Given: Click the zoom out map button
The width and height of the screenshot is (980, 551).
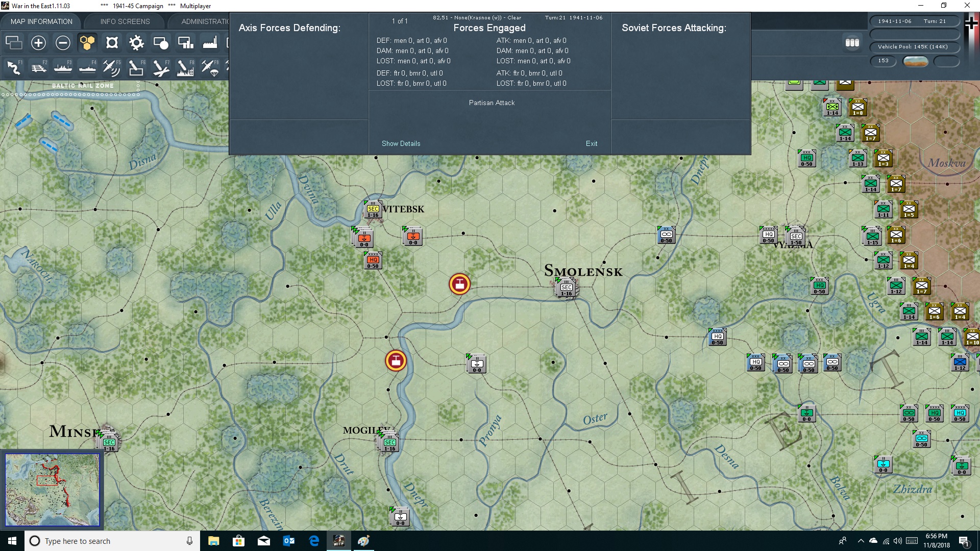Looking at the screenshot, I should [x=63, y=43].
